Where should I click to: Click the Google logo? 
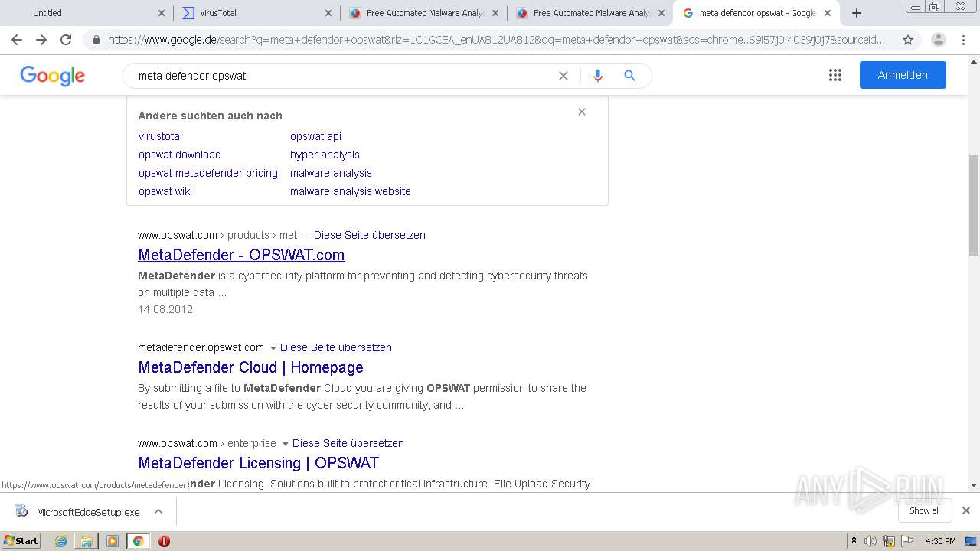pos(52,76)
